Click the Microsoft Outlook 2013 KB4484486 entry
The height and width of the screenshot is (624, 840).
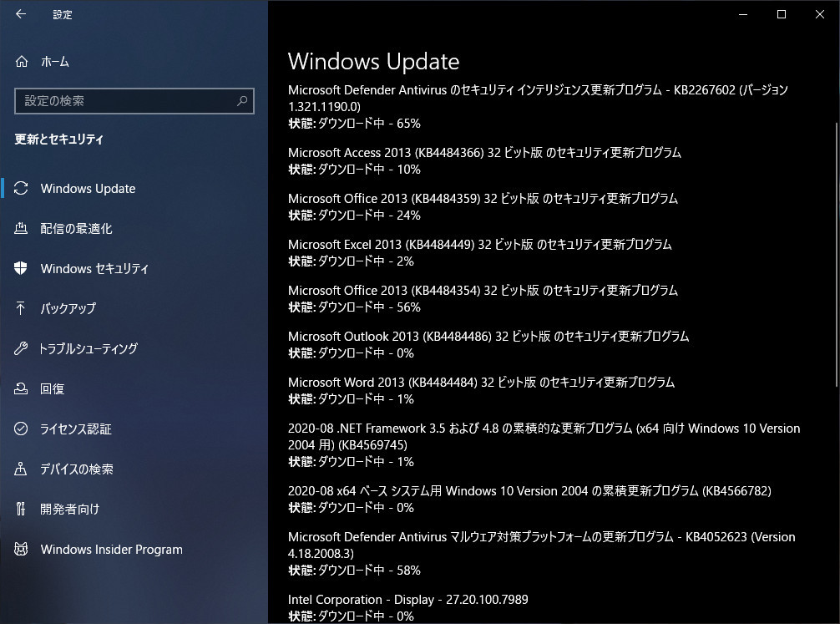tap(488, 336)
